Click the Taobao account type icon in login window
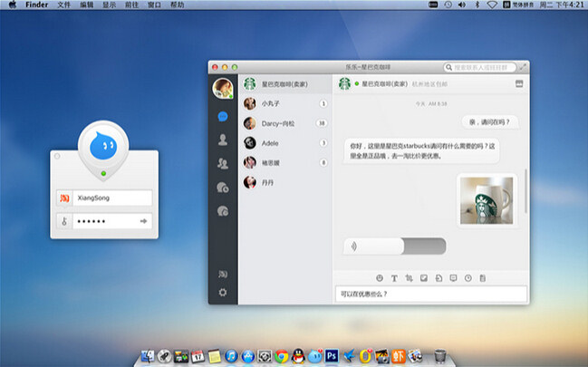The width and height of the screenshot is (588, 367). point(64,198)
